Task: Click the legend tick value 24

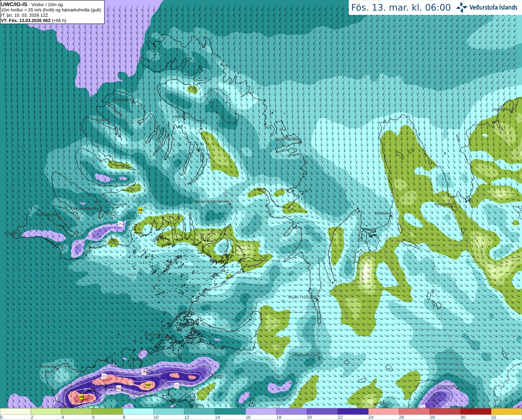Action: (x=371, y=417)
